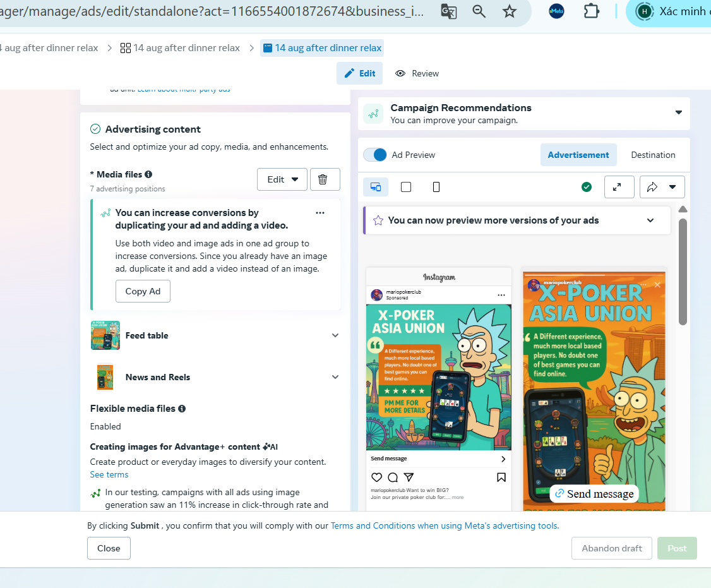Expand Campaign Recommendations panel arrow
Screen dimensions: 711x588
678,112
